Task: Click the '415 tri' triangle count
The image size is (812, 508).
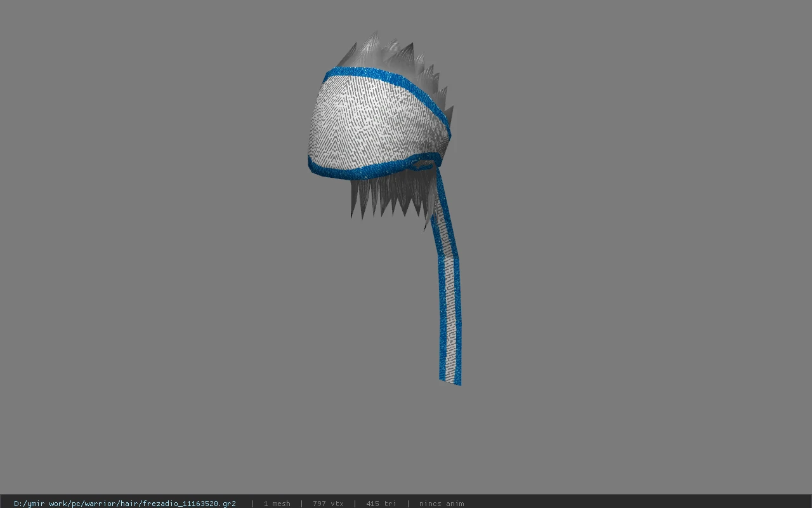Action: tap(381, 504)
